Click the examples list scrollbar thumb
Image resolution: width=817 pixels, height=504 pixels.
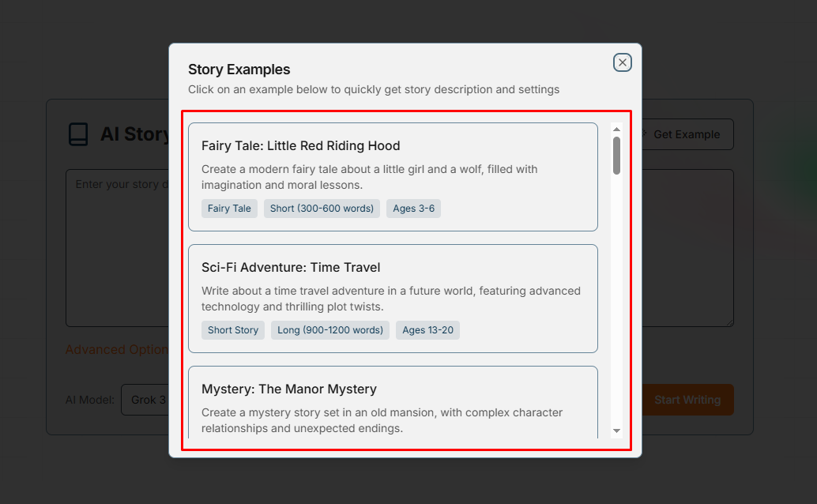[x=616, y=156]
